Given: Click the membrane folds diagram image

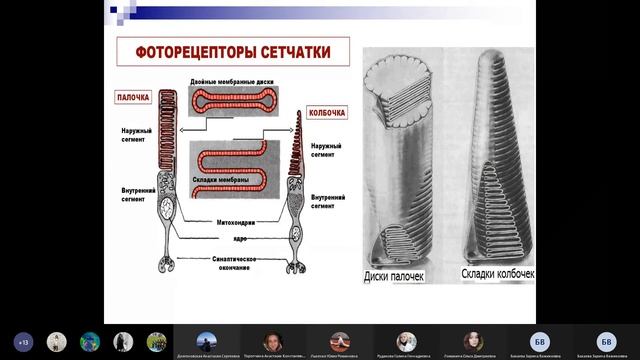Looking at the screenshot, I should coord(235,169).
